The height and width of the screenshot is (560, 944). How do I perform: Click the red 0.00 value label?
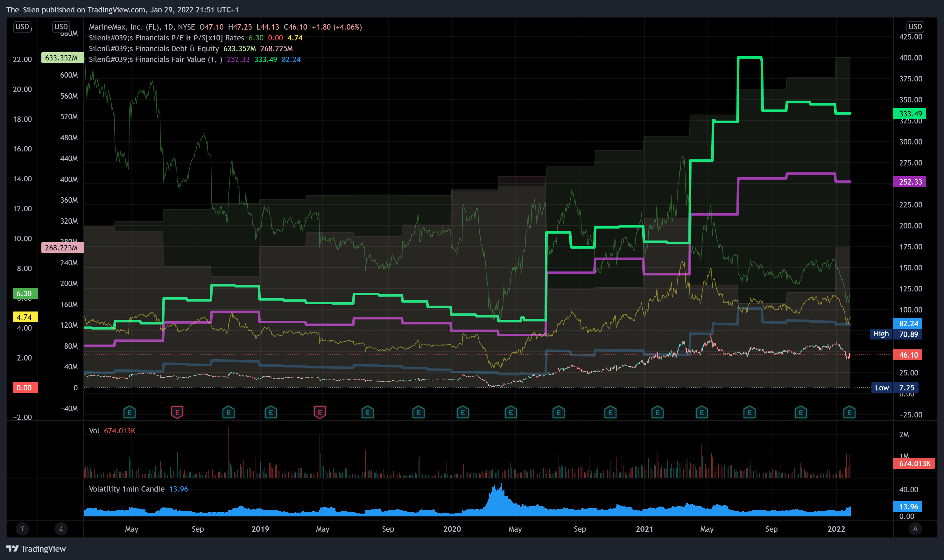(x=25, y=388)
